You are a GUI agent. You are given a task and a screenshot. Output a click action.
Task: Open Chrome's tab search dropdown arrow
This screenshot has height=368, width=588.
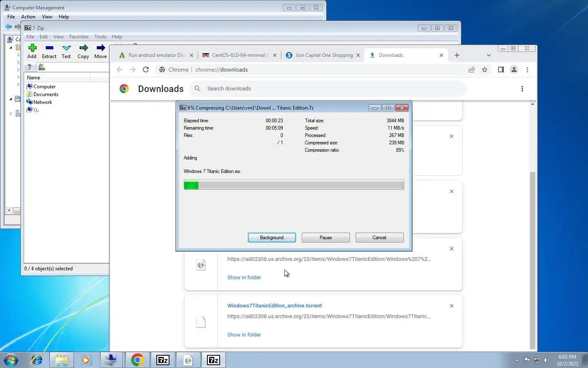click(x=489, y=55)
